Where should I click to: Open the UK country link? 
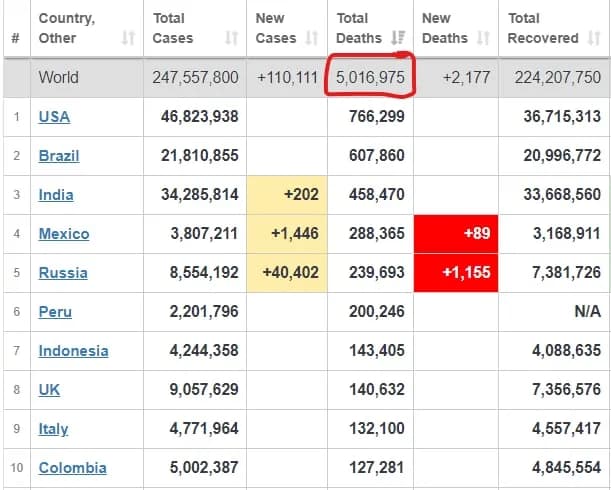(49, 389)
